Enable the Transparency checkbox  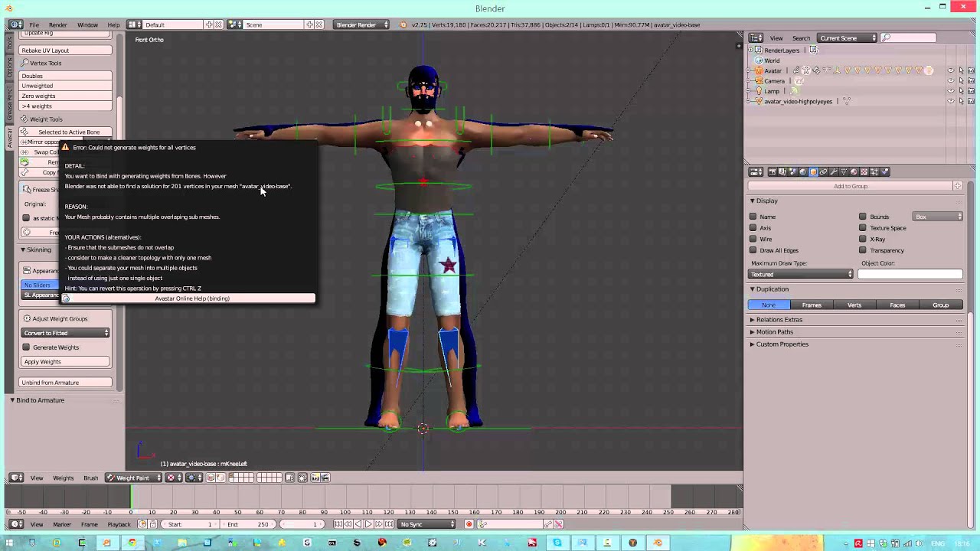click(863, 250)
